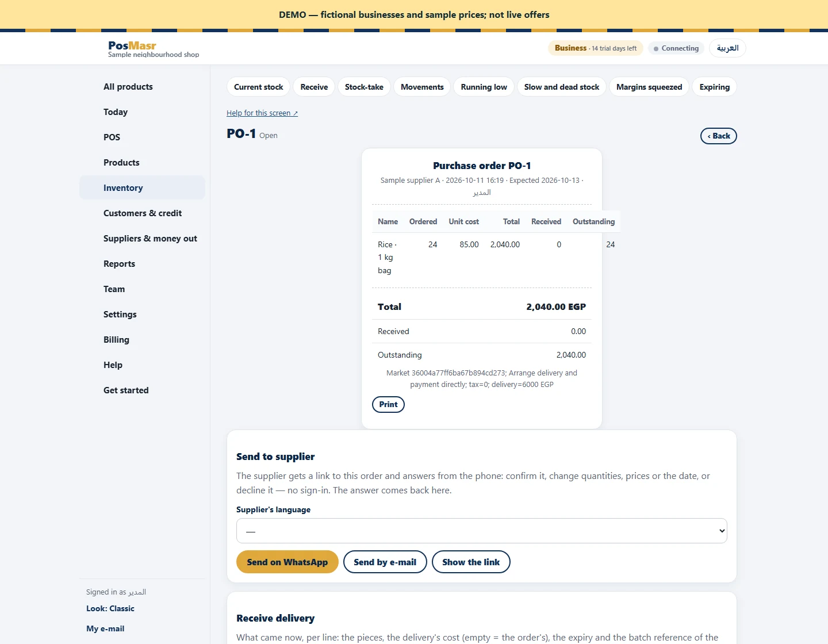Go to the Movements tab
This screenshot has height=644, width=828.
[422, 87]
